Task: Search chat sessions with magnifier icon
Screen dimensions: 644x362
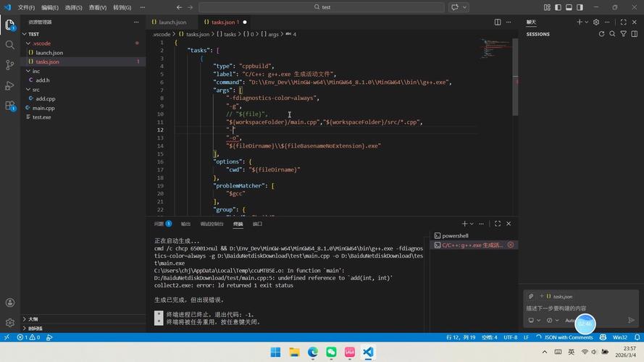Action: pyautogui.click(x=612, y=34)
